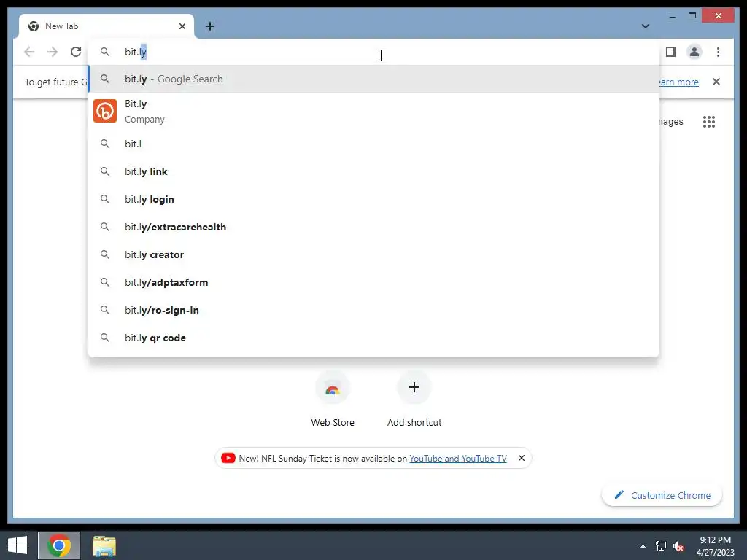Click the Chrome taskbar icon
This screenshot has height=560, width=747.
coord(59,545)
